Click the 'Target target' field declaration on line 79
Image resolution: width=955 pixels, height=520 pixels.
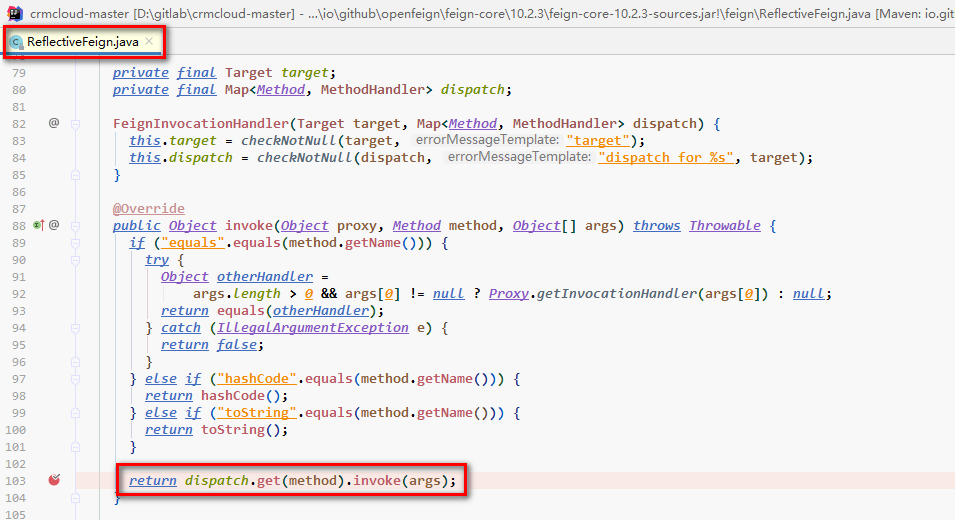pyautogui.click(x=281, y=72)
